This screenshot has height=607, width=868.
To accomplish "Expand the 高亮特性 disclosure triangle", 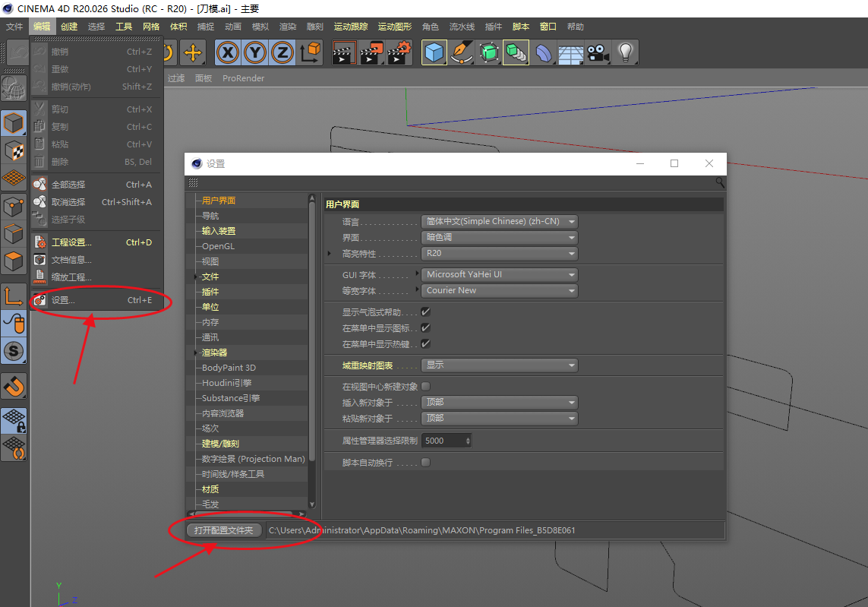I will point(330,253).
